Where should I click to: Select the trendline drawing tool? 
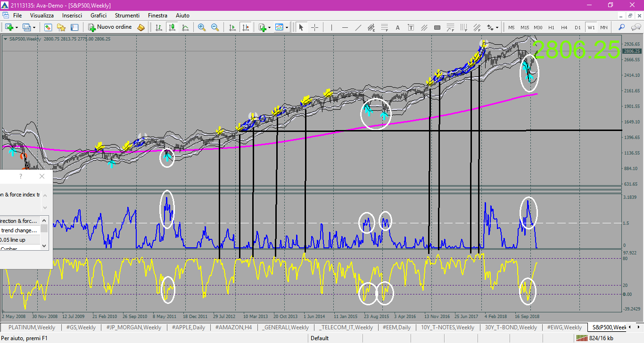pos(358,27)
